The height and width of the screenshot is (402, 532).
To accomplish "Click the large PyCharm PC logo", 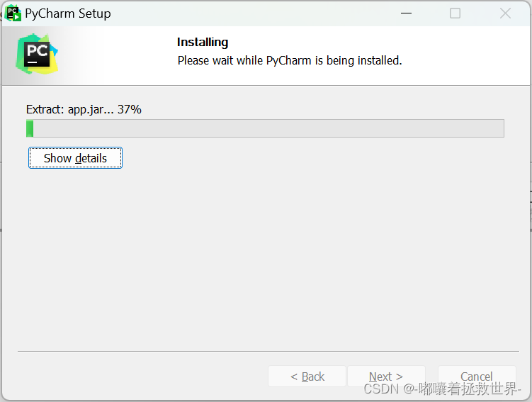I will [37, 54].
